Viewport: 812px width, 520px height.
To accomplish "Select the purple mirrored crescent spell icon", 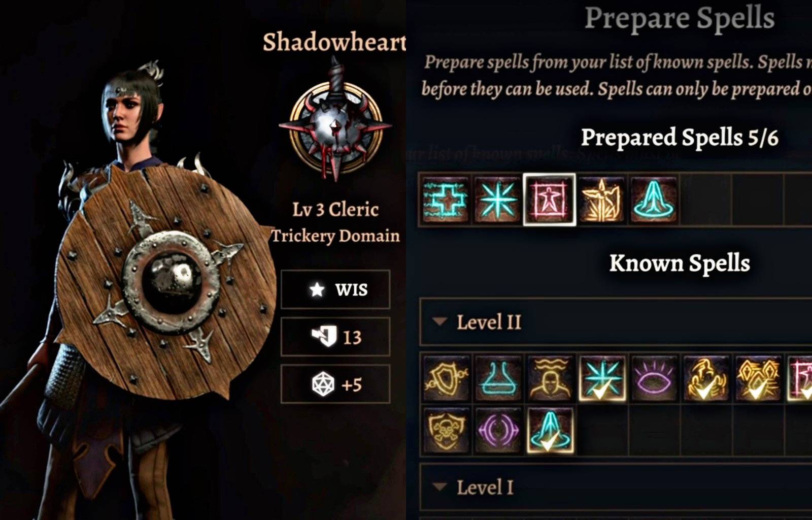I will pyautogui.click(x=498, y=431).
